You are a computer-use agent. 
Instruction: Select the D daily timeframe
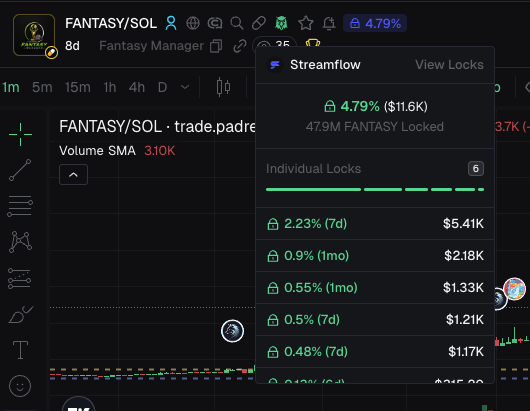click(163, 88)
